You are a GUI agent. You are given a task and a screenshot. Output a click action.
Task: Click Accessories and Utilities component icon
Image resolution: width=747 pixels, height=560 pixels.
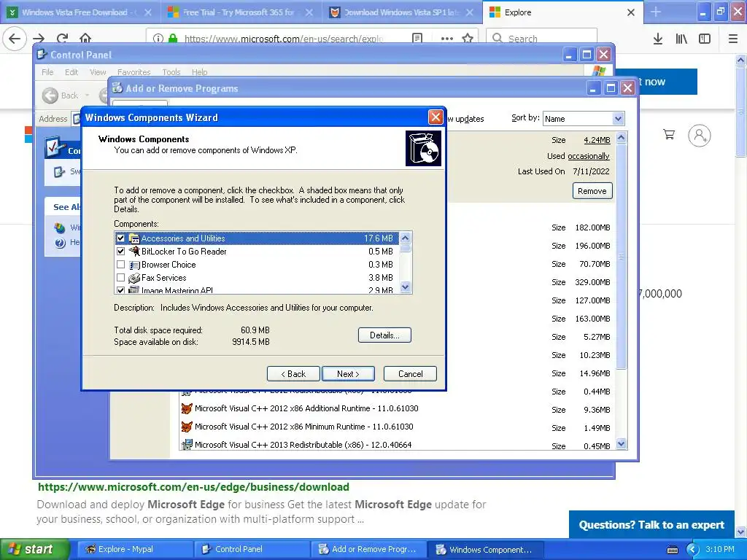pyautogui.click(x=134, y=238)
